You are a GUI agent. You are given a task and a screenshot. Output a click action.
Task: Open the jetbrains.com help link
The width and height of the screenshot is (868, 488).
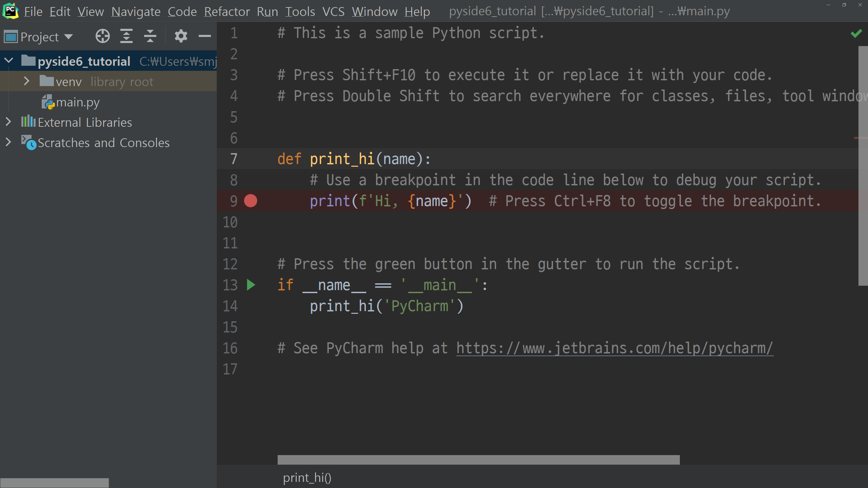click(614, 348)
